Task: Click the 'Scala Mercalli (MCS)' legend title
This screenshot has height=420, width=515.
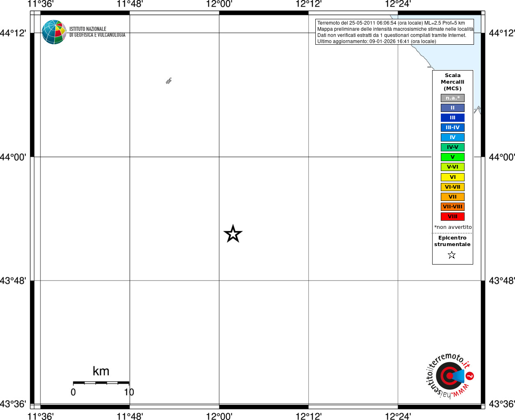Action: [x=453, y=82]
